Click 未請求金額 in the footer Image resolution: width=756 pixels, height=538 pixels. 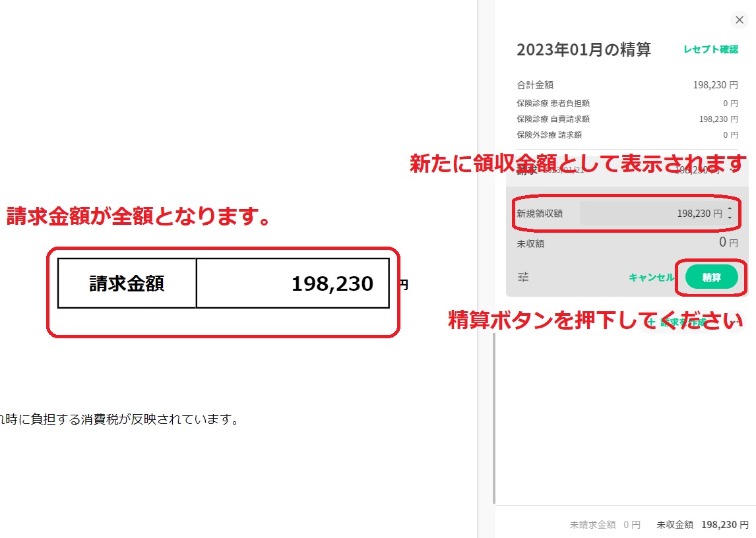[x=604, y=525]
